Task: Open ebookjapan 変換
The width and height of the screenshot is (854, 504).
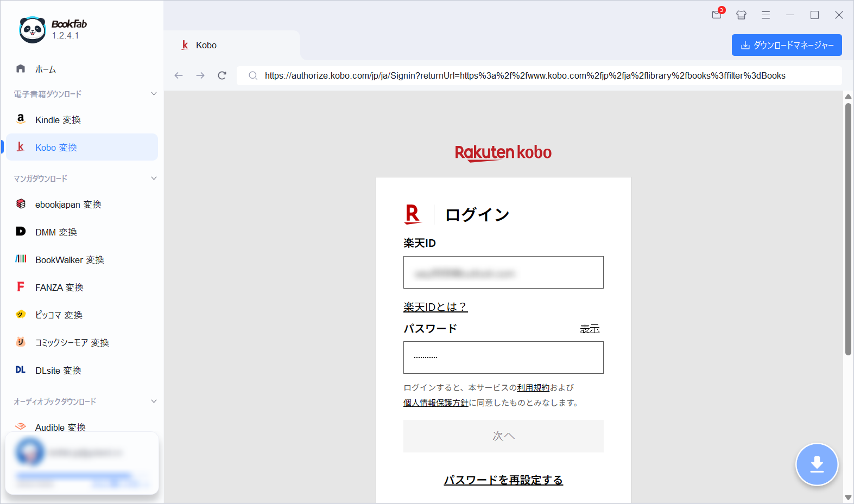Action: click(x=81, y=205)
